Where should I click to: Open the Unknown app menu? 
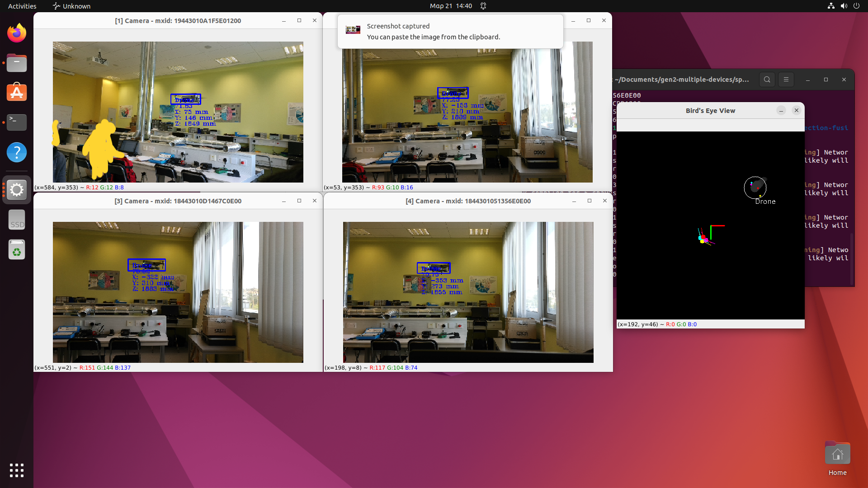click(71, 6)
